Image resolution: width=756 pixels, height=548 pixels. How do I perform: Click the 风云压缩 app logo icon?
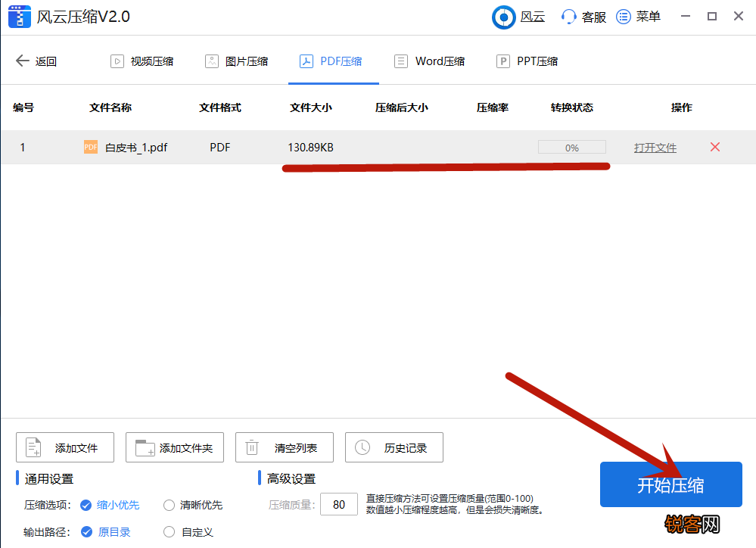point(19,17)
